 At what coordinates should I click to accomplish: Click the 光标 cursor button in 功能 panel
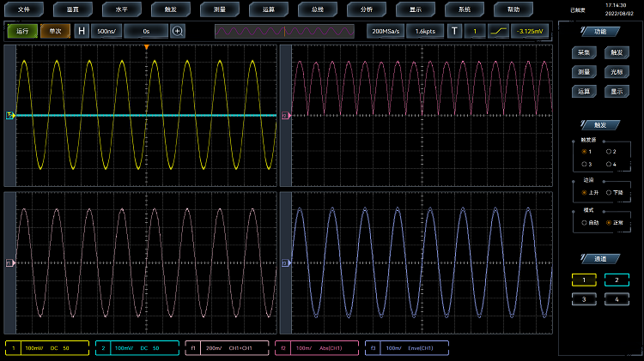coord(616,72)
